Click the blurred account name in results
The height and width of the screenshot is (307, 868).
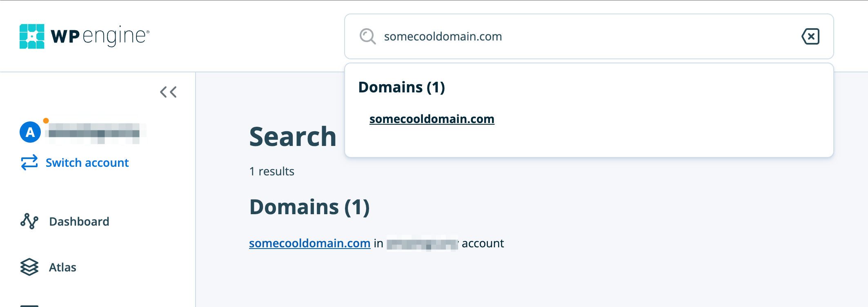click(x=422, y=244)
